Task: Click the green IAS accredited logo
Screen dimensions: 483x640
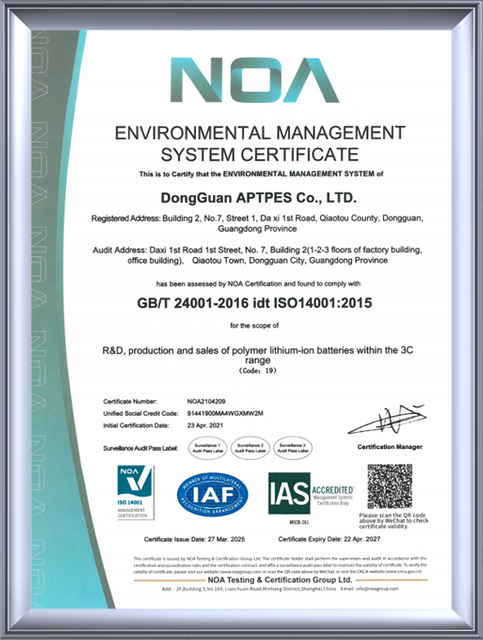Action: click(x=311, y=493)
